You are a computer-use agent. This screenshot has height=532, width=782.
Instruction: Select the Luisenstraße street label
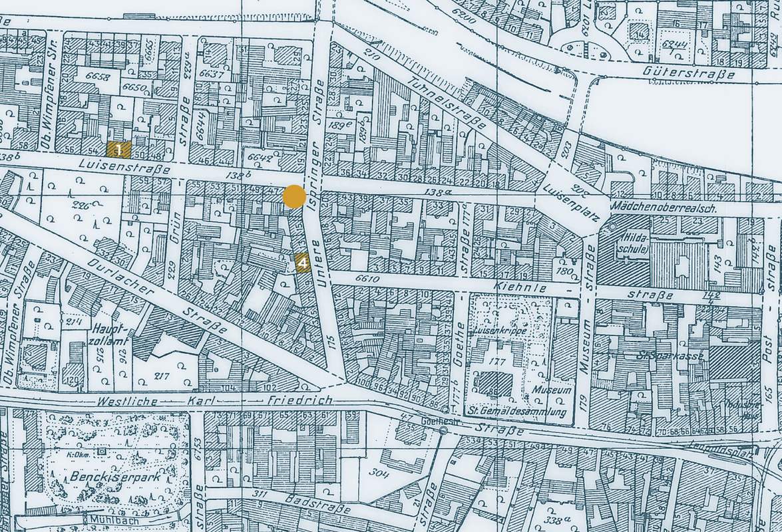pyautogui.click(x=125, y=166)
